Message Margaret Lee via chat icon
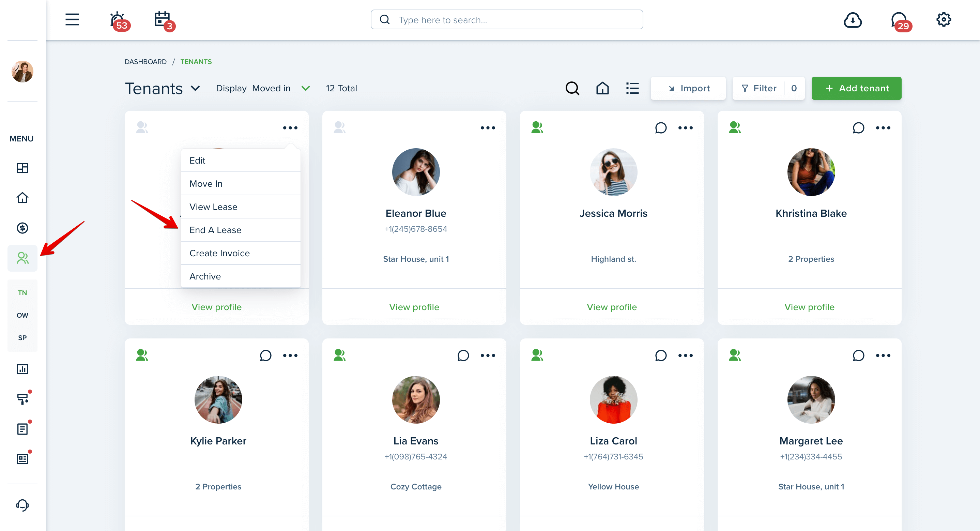 click(x=858, y=355)
